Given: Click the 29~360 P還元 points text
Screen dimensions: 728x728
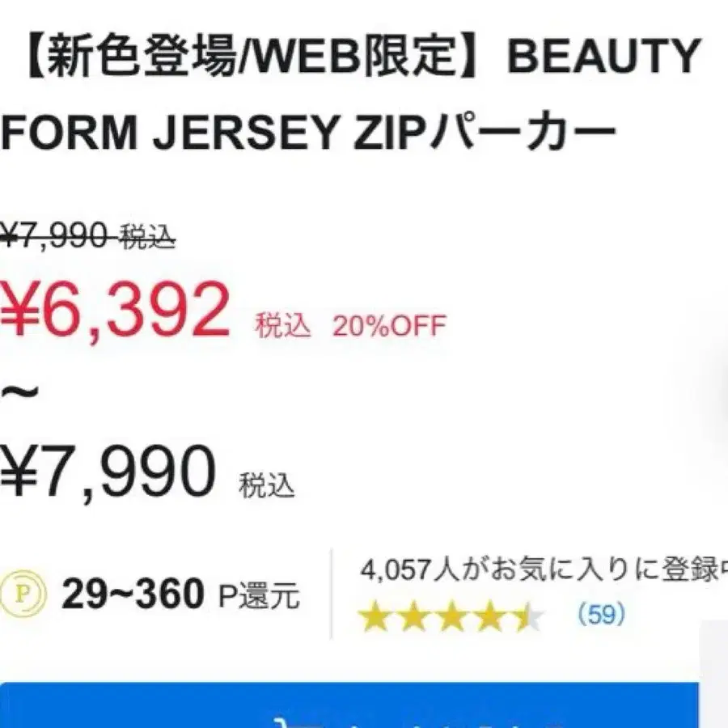Looking at the screenshot, I should coord(180,596).
